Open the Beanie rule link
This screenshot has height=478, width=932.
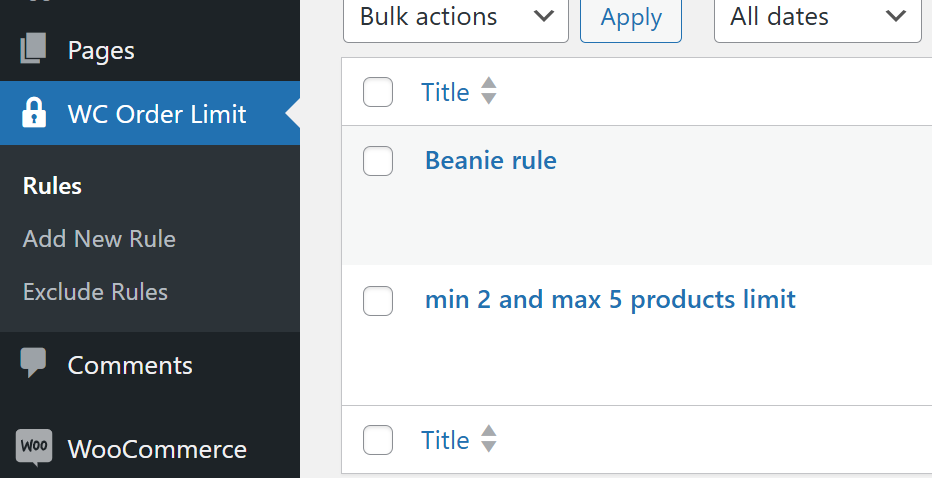coord(490,160)
